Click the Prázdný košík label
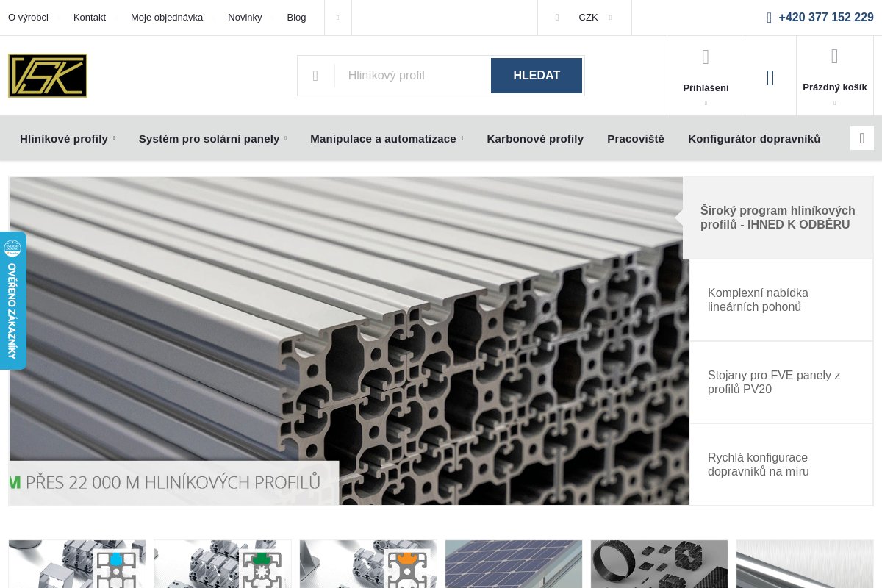 coord(835,87)
